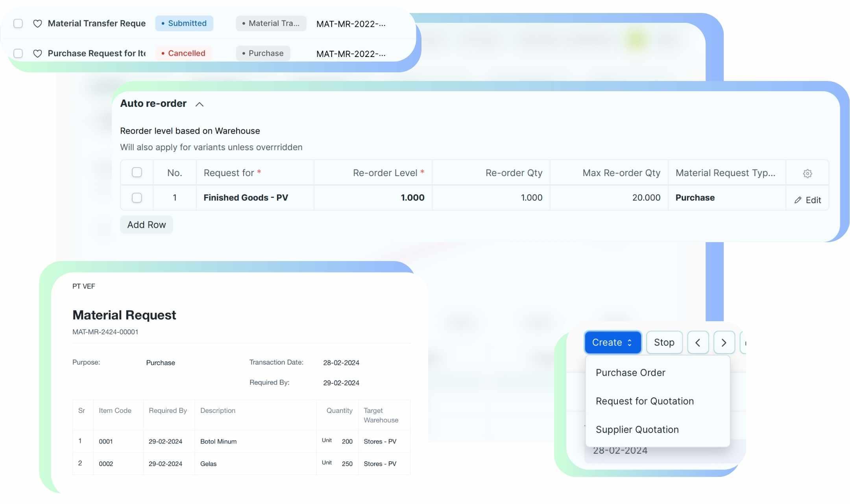Open table settings gear icon

807,173
